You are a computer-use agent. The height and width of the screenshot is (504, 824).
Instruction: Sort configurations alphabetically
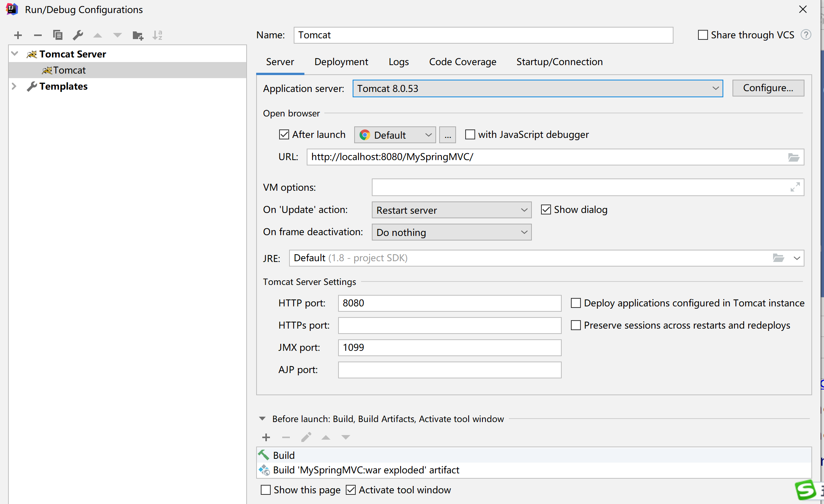point(157,35)
